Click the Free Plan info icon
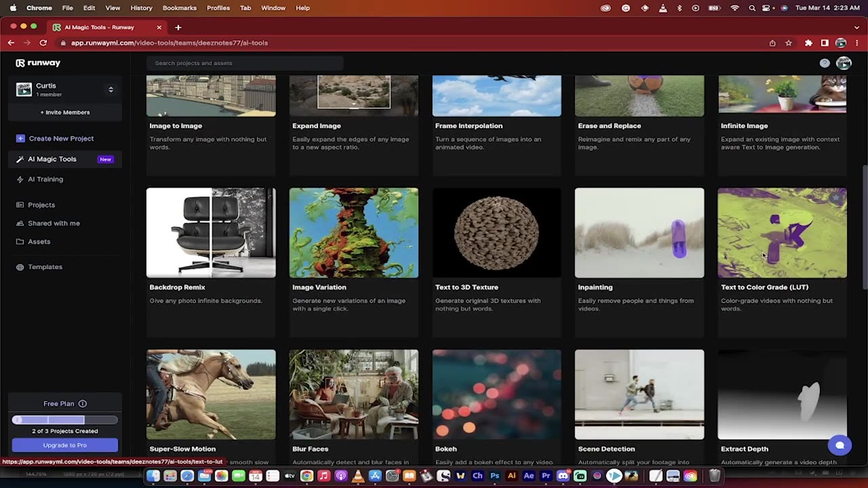The height and width of the screenshot is (488, 868). tap(83, 404)
